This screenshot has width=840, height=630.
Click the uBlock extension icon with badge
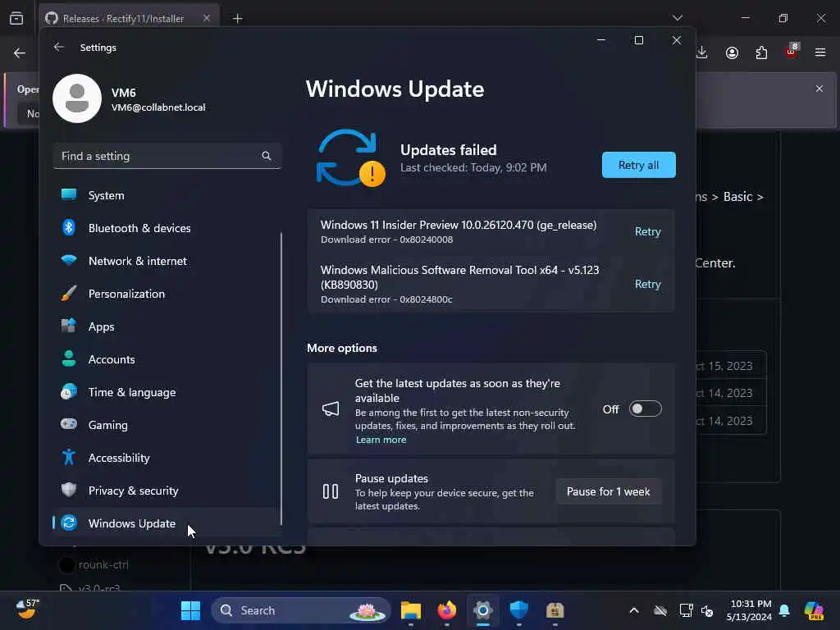(792, 51)
